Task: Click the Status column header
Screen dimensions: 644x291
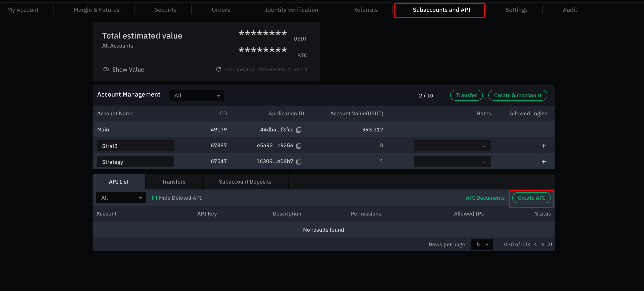Action: 543,214
